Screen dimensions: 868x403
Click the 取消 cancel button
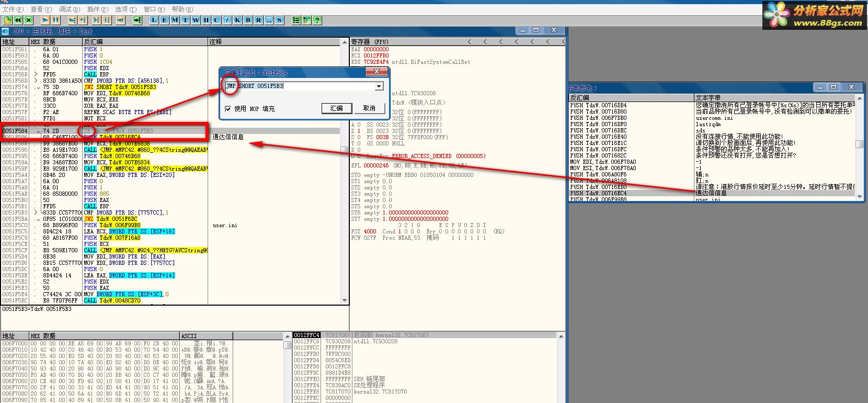[x=369, y=108]
